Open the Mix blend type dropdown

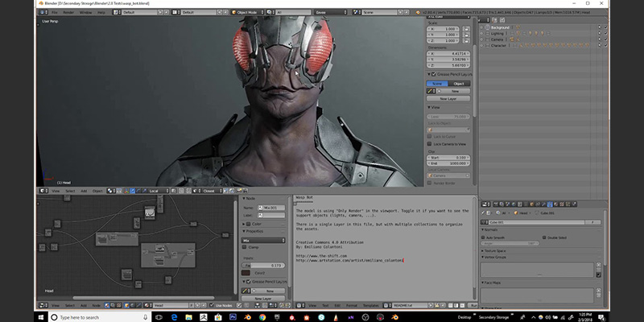(x=264, y=240)
